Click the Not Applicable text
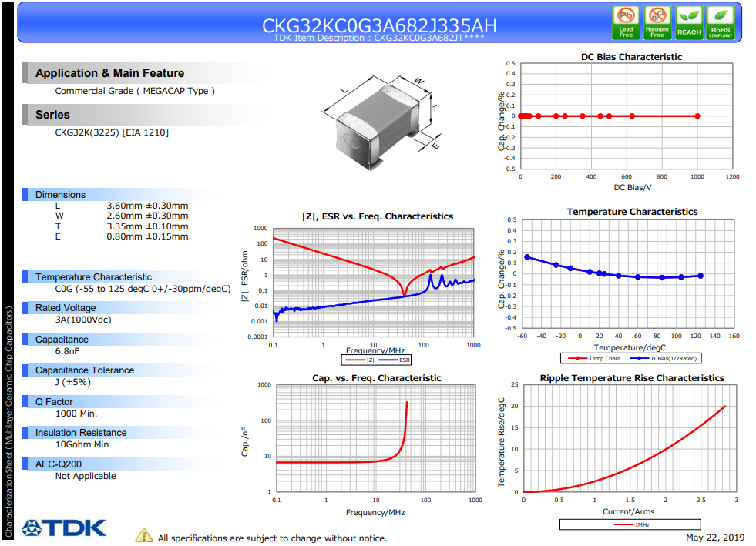756x546 pixels. pyautogui.click(x=86, y=476)
